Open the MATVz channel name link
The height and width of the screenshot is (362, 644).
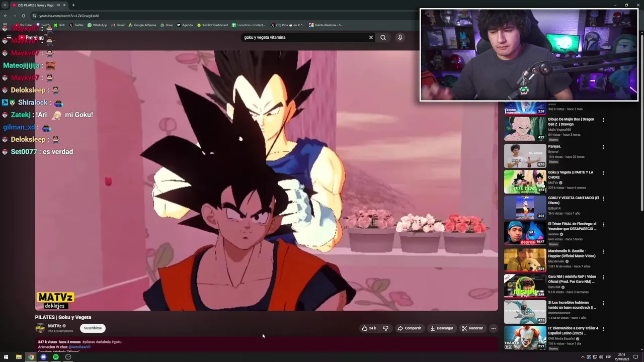pos(55,326)
